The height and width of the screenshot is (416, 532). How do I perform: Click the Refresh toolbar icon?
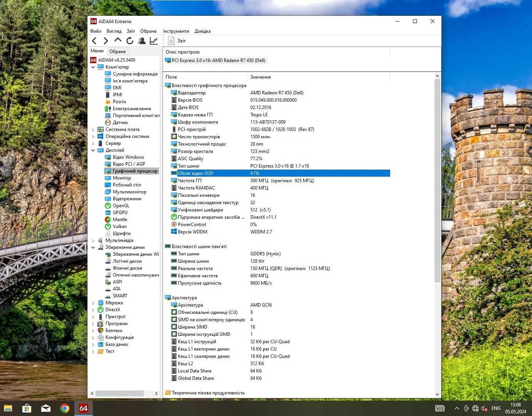130,40
